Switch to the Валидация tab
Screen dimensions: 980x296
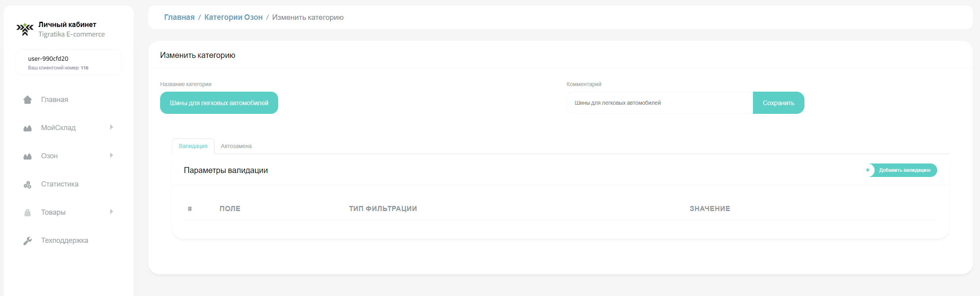click(x=193, y=146)
